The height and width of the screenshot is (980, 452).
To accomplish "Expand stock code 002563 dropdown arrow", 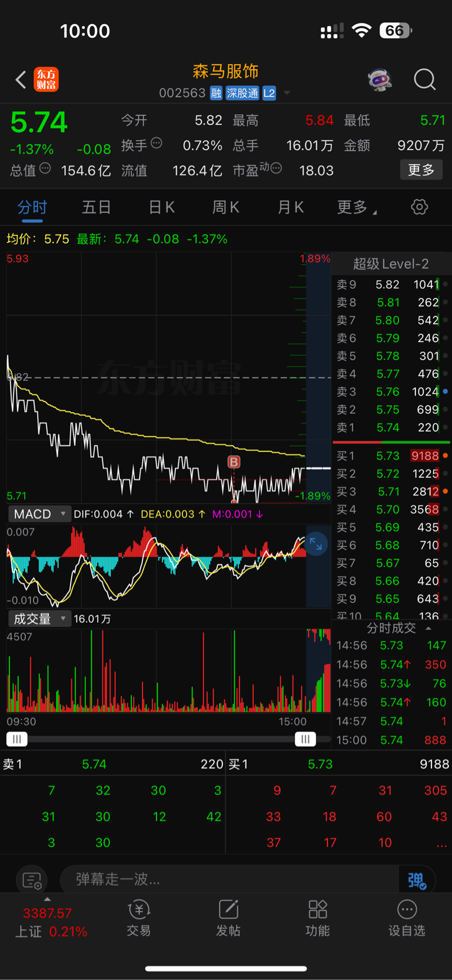I will point(287,93).
